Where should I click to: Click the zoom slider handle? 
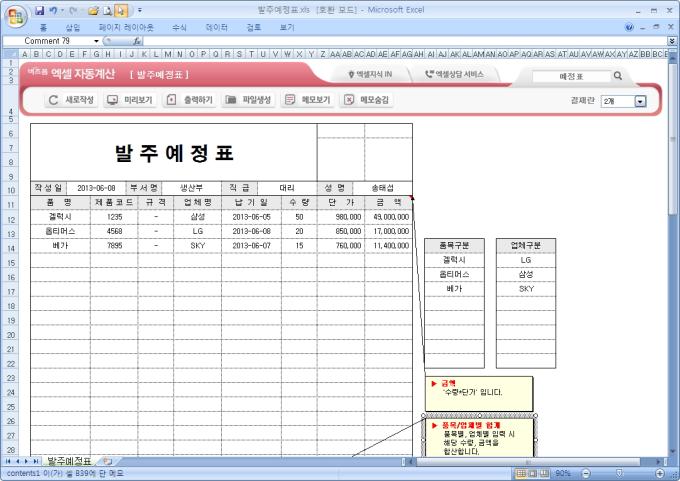point(619,473)
